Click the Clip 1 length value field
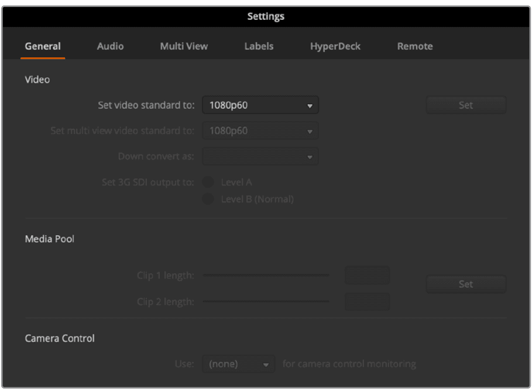Viewport: 532px width, 392px height. [366, 275]
